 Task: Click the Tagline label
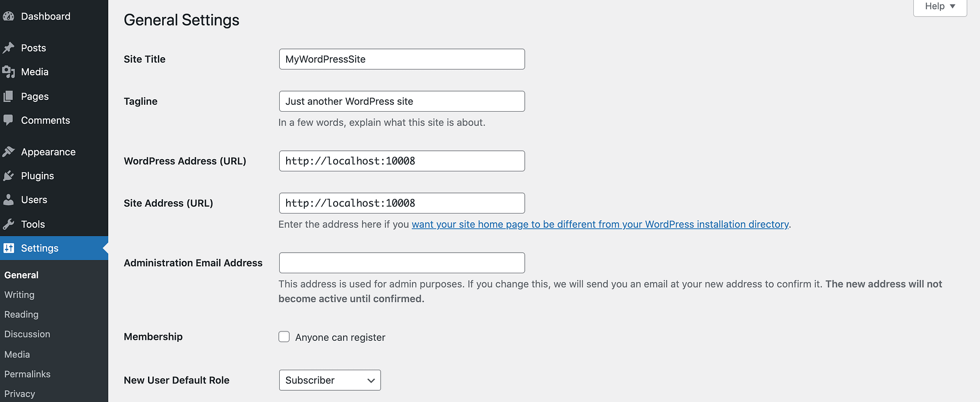tap(141, 101)
